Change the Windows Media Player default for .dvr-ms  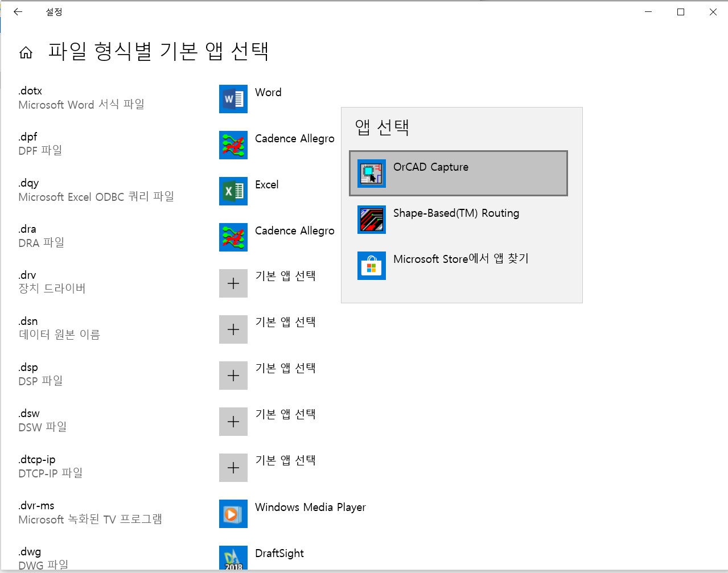[x=310, y=507]
